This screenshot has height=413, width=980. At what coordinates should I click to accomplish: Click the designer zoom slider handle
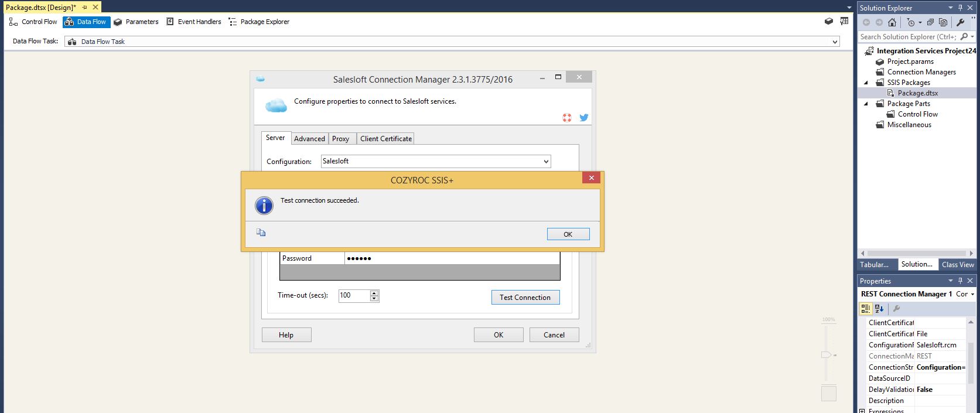pyautogui.click(x=826, y=355)
